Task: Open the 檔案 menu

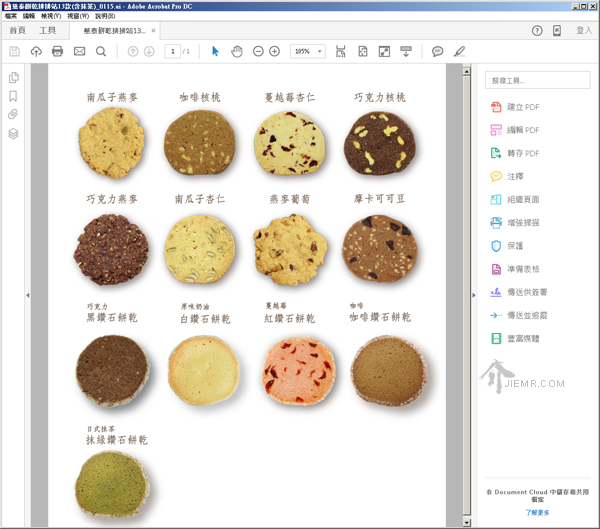Action: click(11, 16)
